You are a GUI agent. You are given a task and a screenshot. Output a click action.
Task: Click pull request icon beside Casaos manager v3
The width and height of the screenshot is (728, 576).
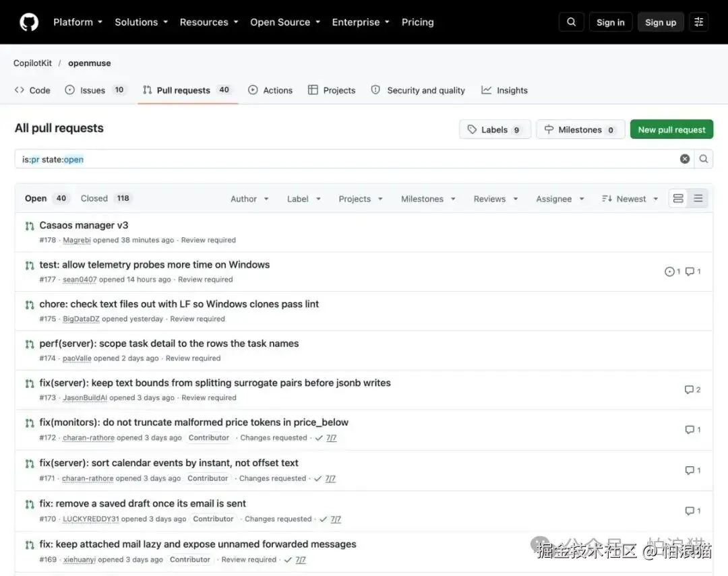tap(30, 226)
